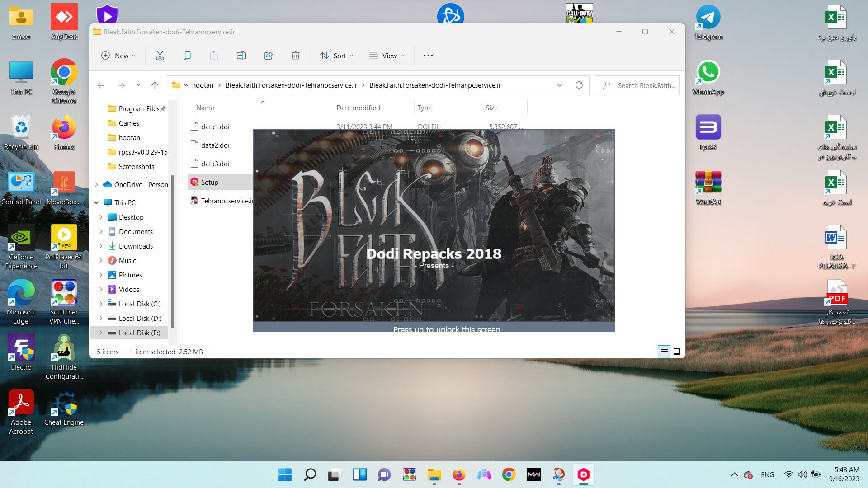
Task: Select the data2.doi file
Action: 215,145
